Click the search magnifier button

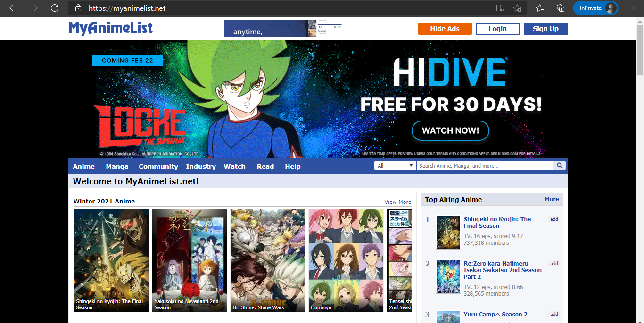[559, 166]
